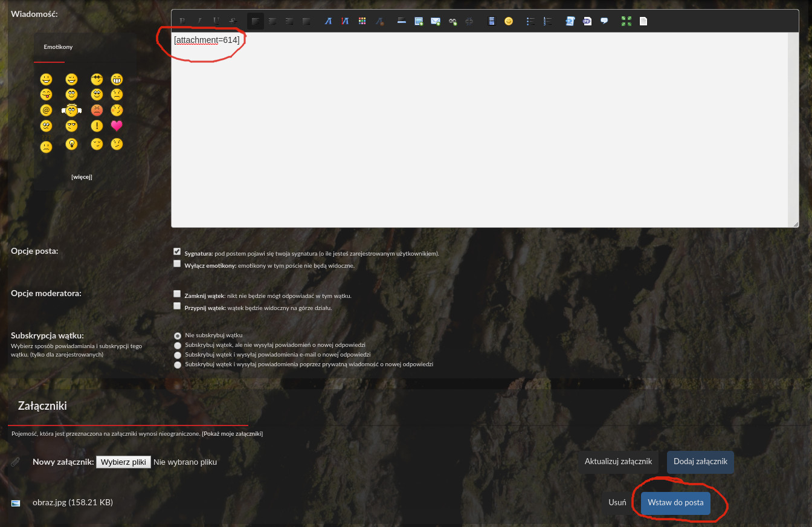Open the font color palette picker
This screenshot has width=812, height=527.
coord(362,21)
